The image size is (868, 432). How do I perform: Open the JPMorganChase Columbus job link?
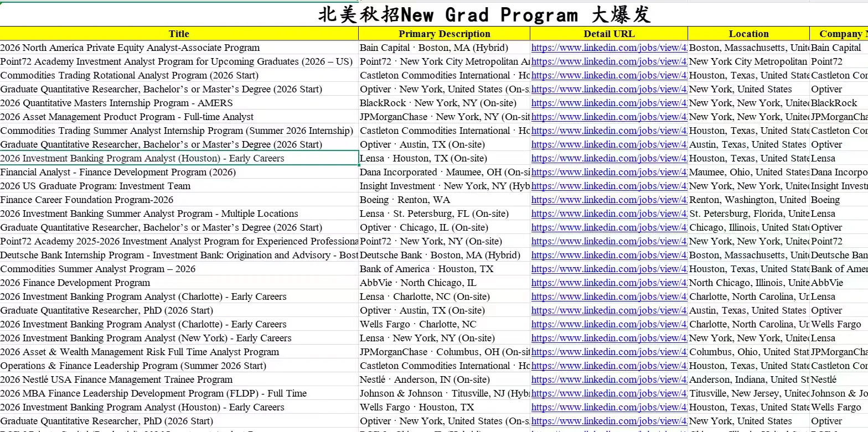(x=609, y=352)
